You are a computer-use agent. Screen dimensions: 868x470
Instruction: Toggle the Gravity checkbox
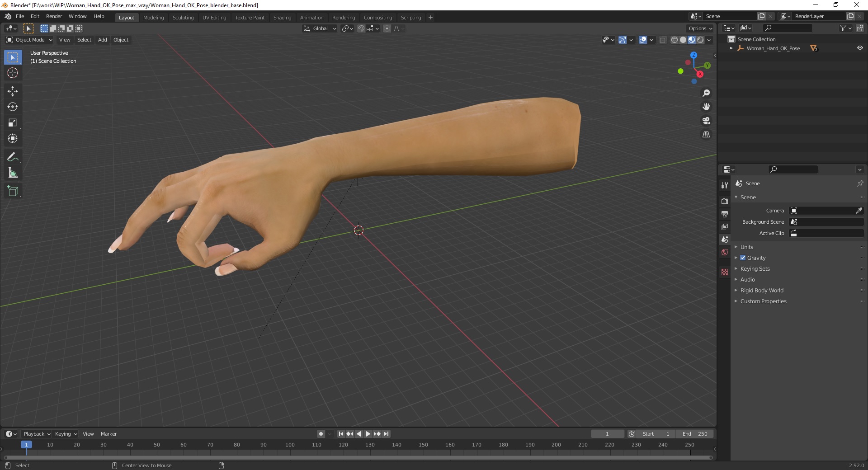(743, 258)
